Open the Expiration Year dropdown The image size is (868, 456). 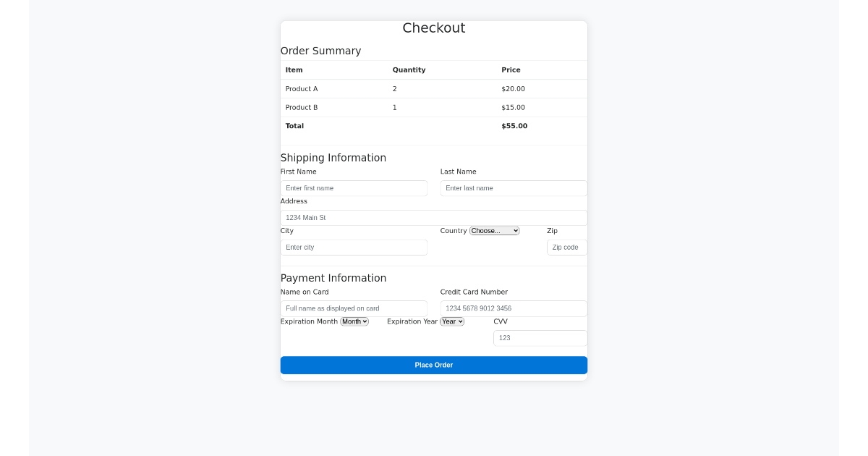pyautogui.click(x=451, y=321)
